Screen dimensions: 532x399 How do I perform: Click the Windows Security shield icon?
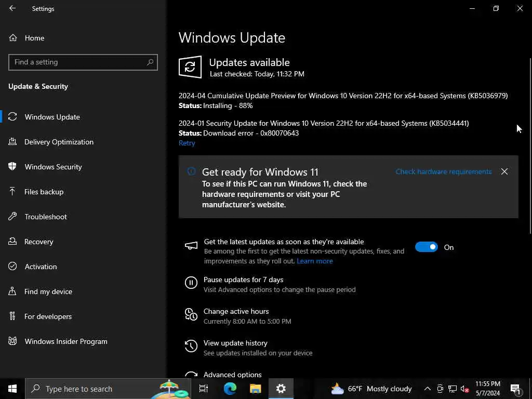point(12,166)
